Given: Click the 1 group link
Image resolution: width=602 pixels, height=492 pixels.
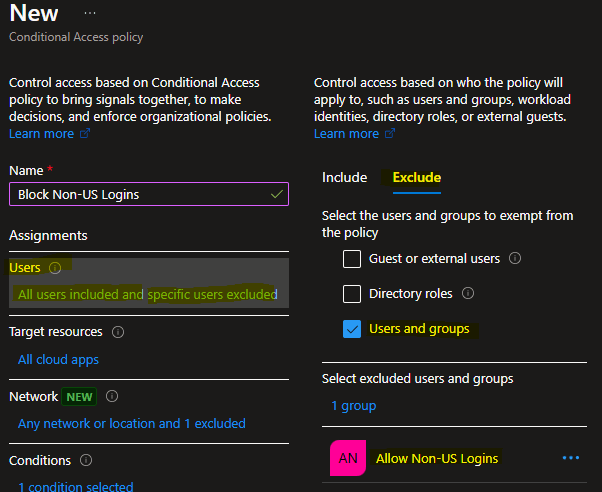Looking at the screenshot, I should (x=354, y=406).
